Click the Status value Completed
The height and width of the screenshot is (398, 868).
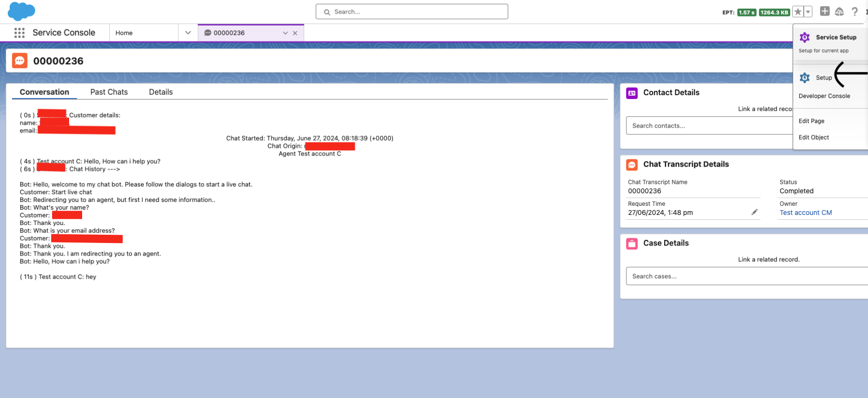click(797, 191)
